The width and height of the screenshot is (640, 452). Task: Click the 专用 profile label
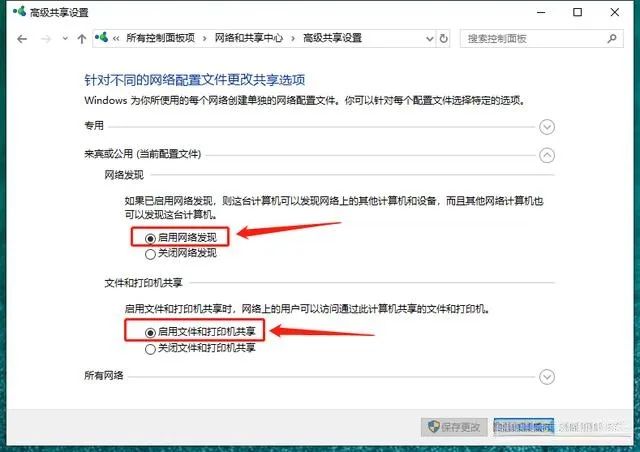point(94,126)
